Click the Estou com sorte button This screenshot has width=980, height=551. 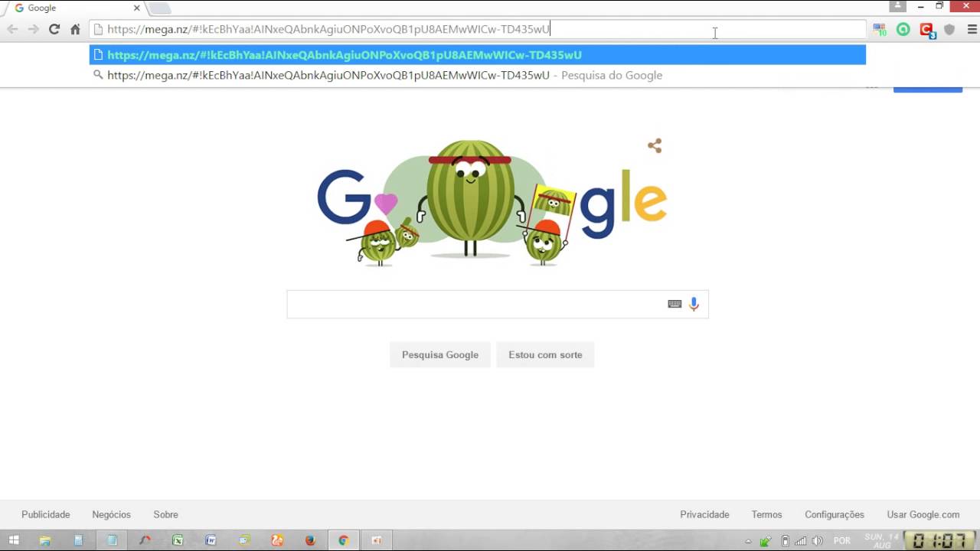(545, 355)
